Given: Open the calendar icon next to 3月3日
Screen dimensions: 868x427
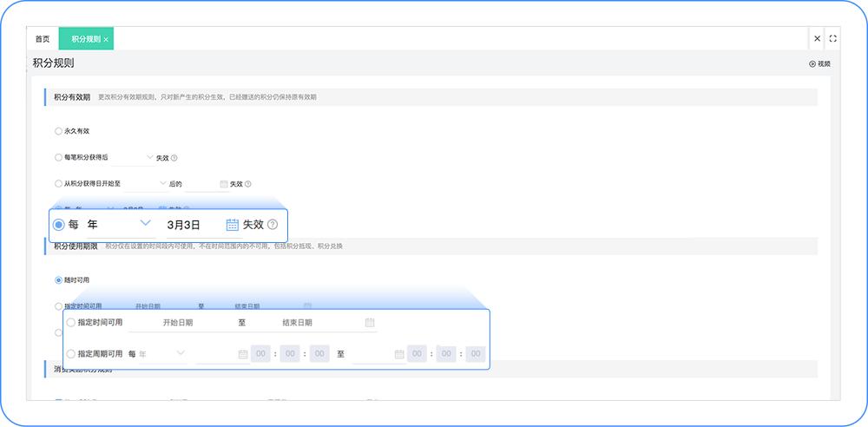Looking at the screenshot, I should (233, 224).
